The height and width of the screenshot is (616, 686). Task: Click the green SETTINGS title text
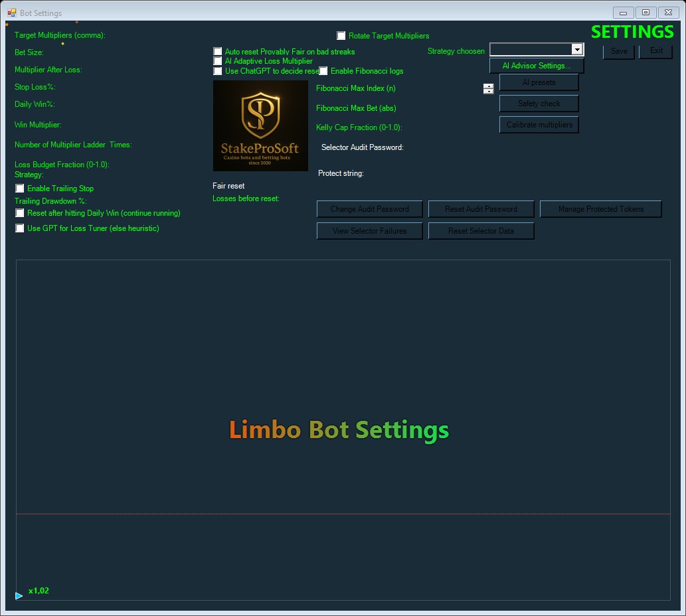pos(632,32)
